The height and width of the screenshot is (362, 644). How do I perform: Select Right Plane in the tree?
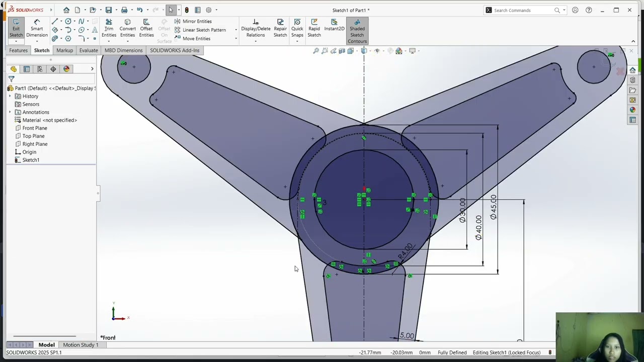coord(35,144)
